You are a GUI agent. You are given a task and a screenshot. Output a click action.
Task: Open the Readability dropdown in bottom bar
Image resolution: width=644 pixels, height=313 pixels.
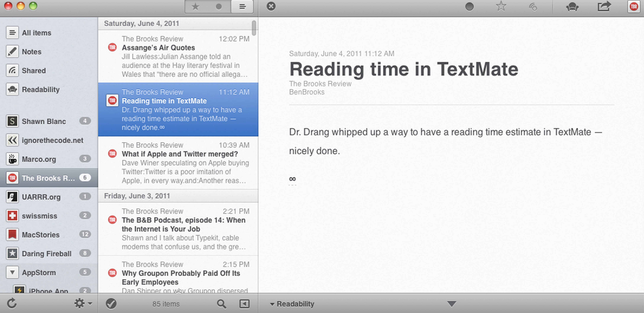(292, 304)
